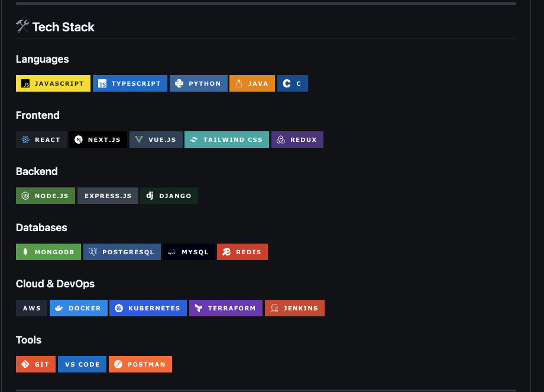Select the Docker badge
This screenshot has width=544, height=392.
79,308
